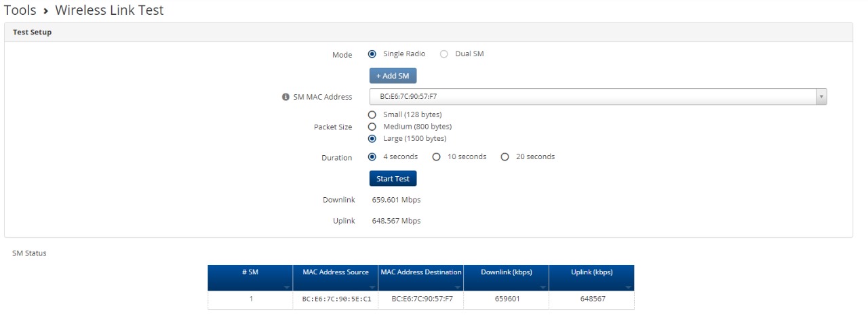This screenshot has height=317, width=868.
Task: Set duration to 10 seconds
Action: click(x=437, y=157)
